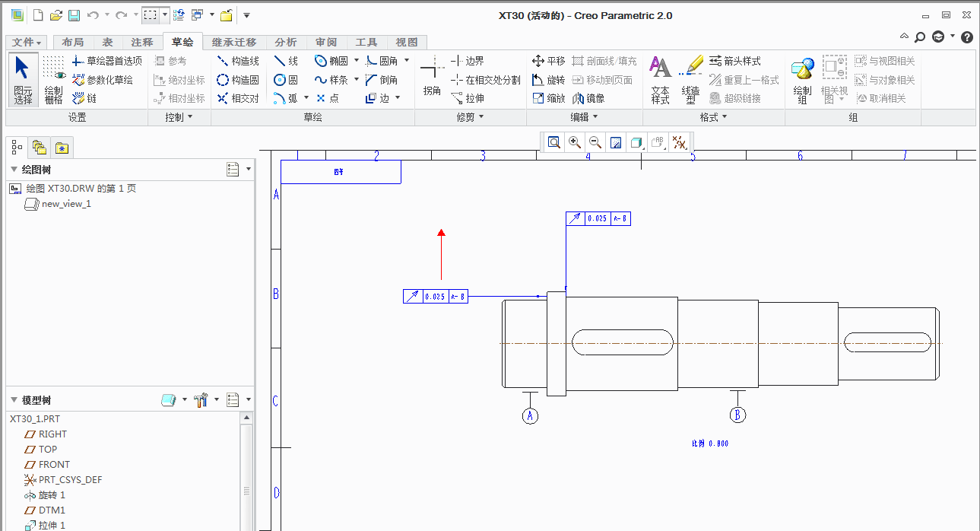Select the 拉伸 stretch tool

[467, 98]
